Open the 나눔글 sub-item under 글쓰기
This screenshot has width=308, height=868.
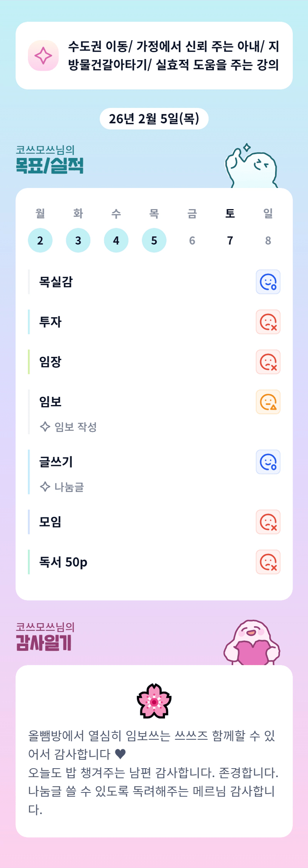coord(69,487)
